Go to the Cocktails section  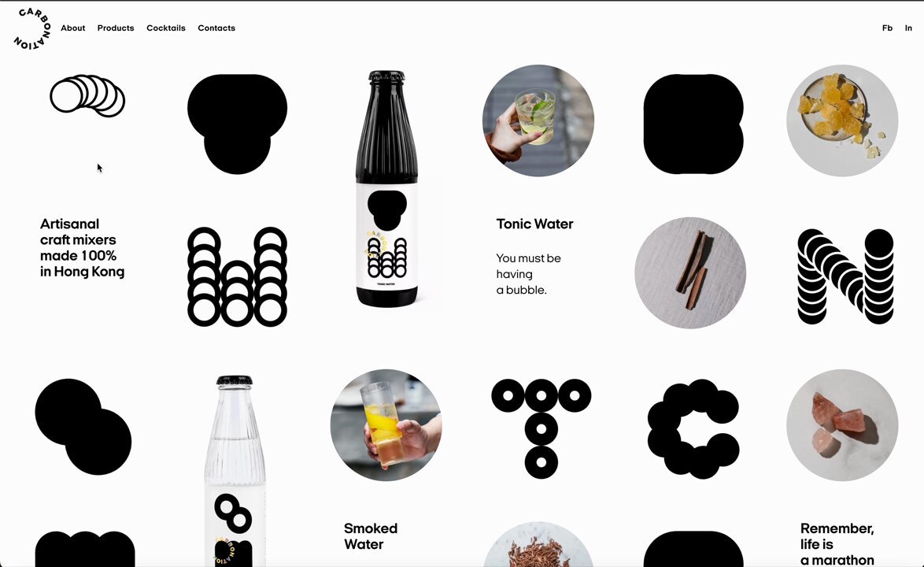click(165, 28)
